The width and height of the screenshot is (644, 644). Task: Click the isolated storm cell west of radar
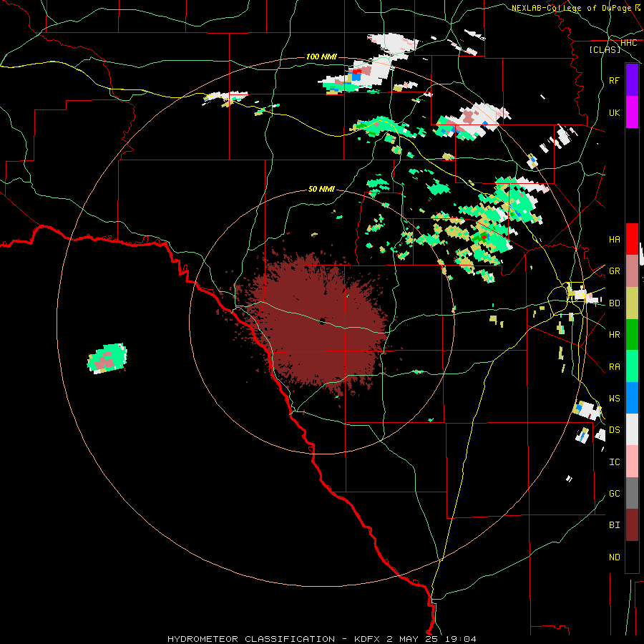(x=107, y=358)
